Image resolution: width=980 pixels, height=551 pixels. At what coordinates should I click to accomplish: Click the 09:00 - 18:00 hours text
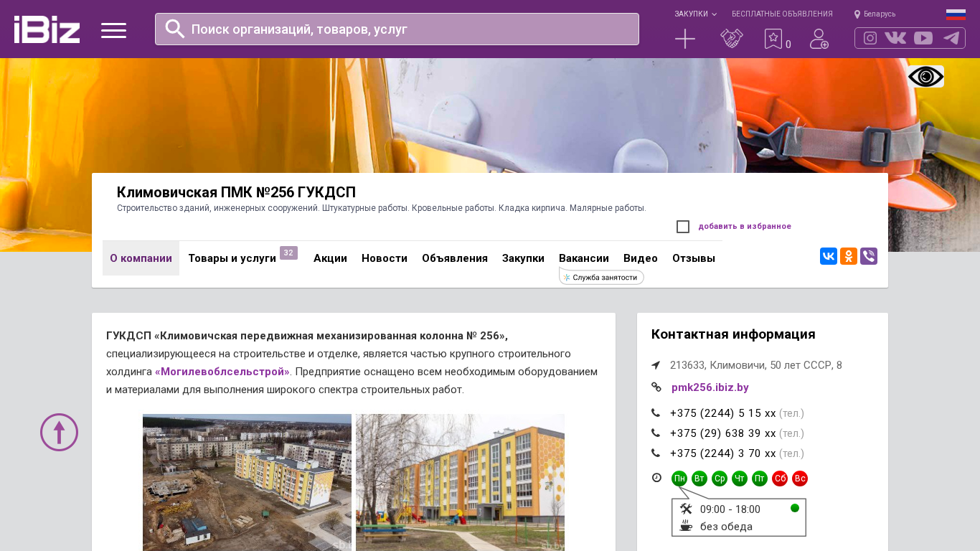[730, 509]
